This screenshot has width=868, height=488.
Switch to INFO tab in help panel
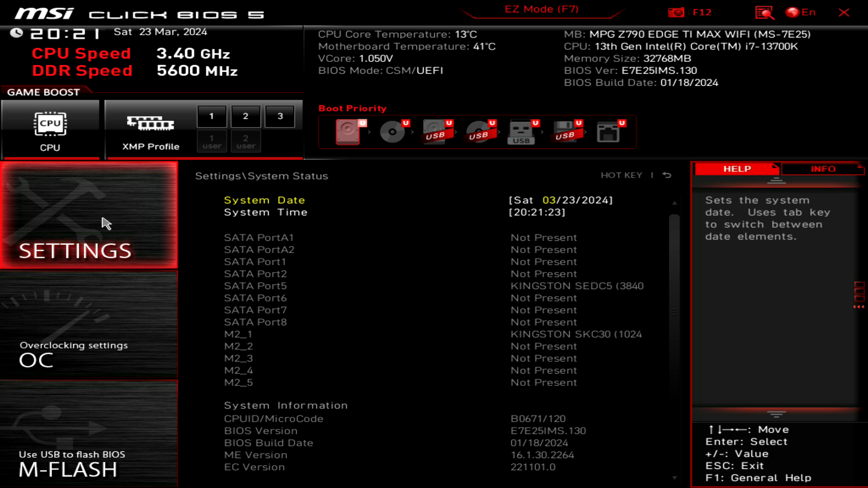(823, 169)
